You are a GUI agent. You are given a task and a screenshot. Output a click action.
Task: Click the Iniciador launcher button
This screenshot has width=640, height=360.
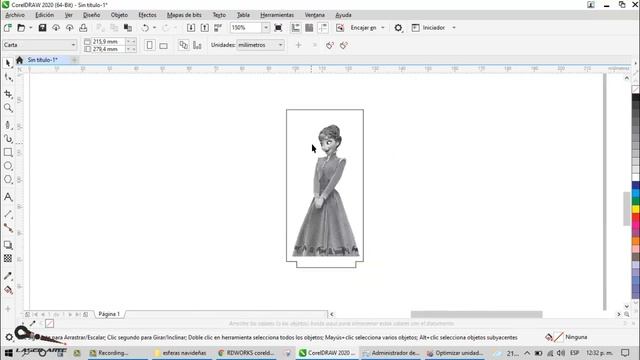429,28
